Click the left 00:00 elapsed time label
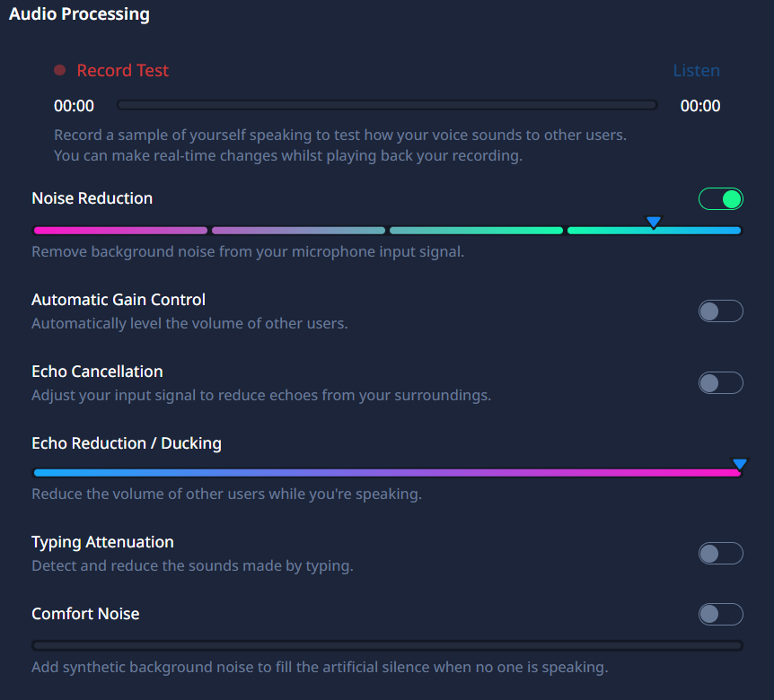 [x=74, y=106]
